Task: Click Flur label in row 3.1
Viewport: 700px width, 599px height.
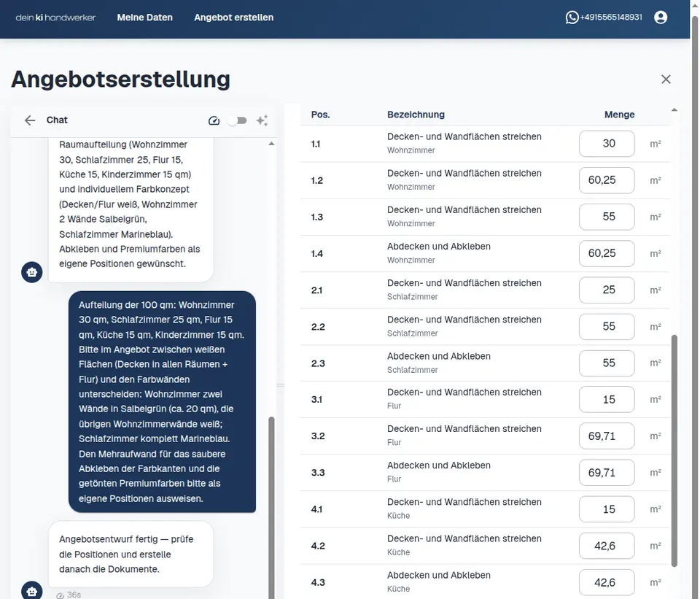Action: [394, 406]
